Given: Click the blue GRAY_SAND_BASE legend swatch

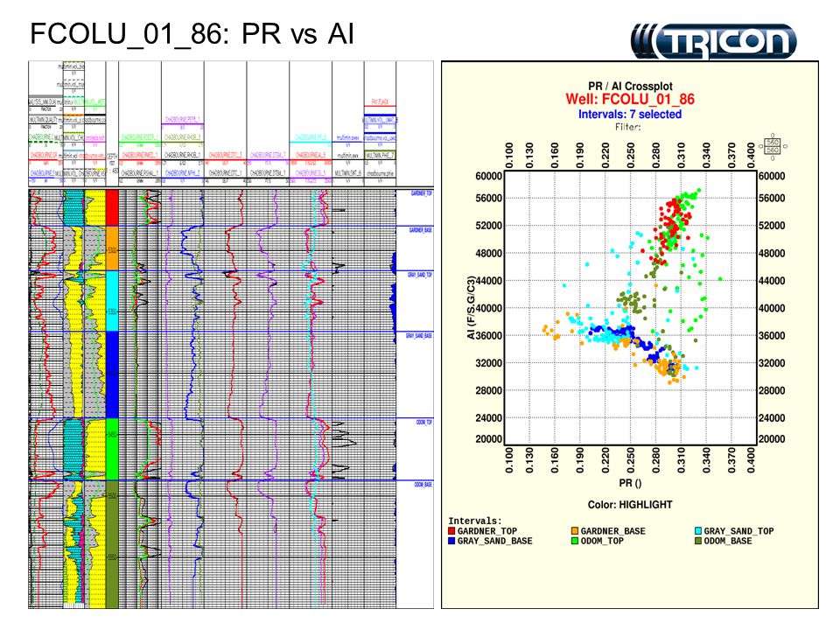Looking at the screenshot, I should click(451, 541).
